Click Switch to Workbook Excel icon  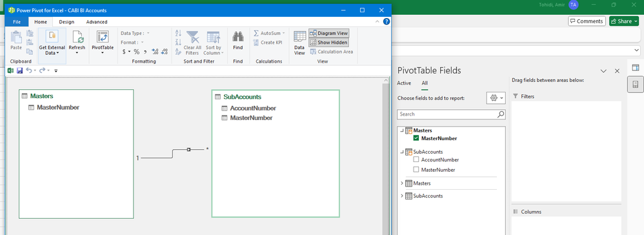pyautogui.click(x=11, y=70)
